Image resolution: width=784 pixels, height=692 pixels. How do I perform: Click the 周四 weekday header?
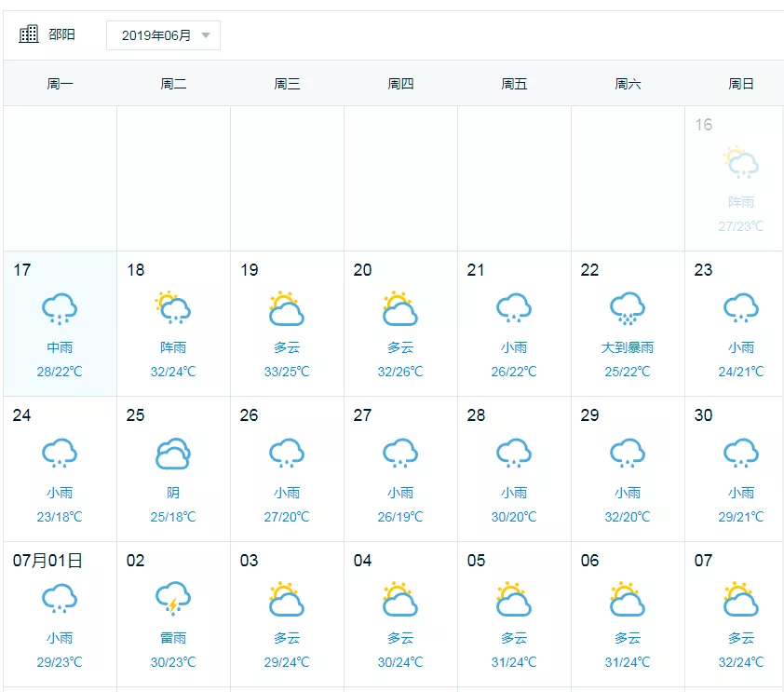tap(400, 84)
